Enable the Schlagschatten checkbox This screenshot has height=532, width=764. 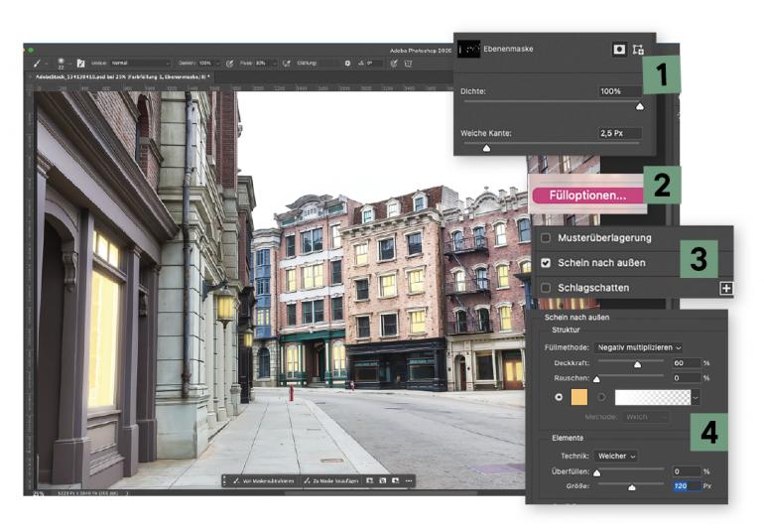click(x=546, y=288)
